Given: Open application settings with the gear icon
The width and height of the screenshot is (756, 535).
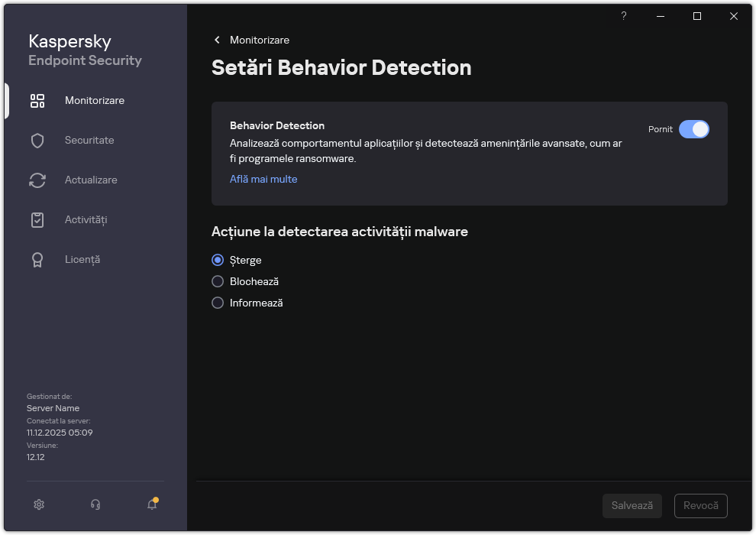Looking at the screenshot, I should [x=38, y=504].
